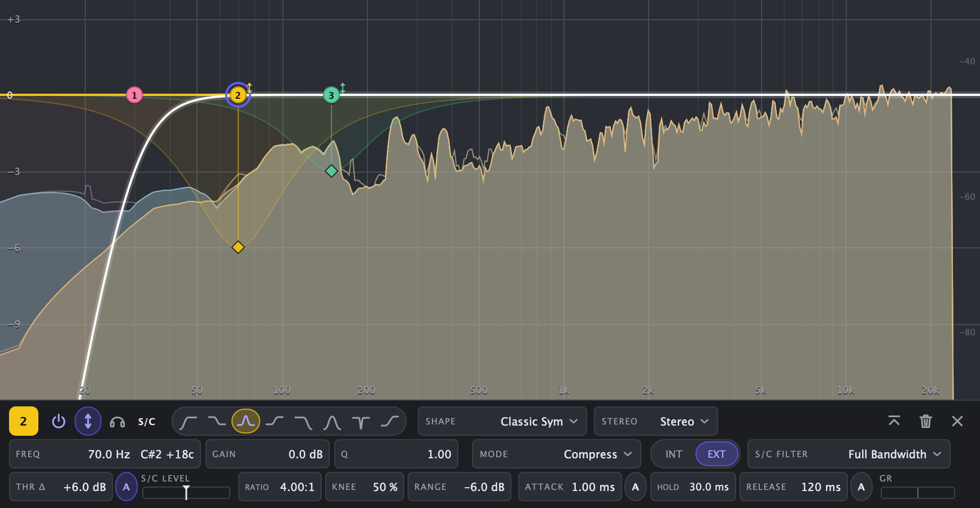980x508 pixels.
Task: Click the Full Bandwidth dropdown chevron
Action: click(937, 454)
